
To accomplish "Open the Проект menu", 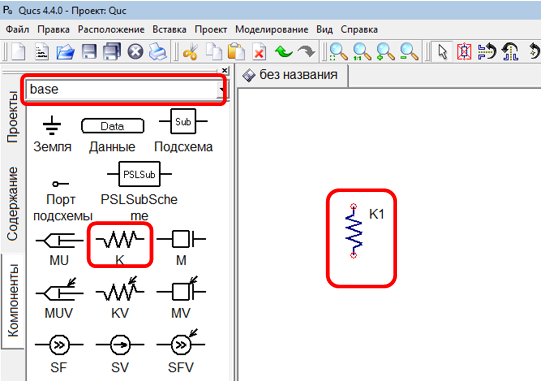I will (211, 30).
